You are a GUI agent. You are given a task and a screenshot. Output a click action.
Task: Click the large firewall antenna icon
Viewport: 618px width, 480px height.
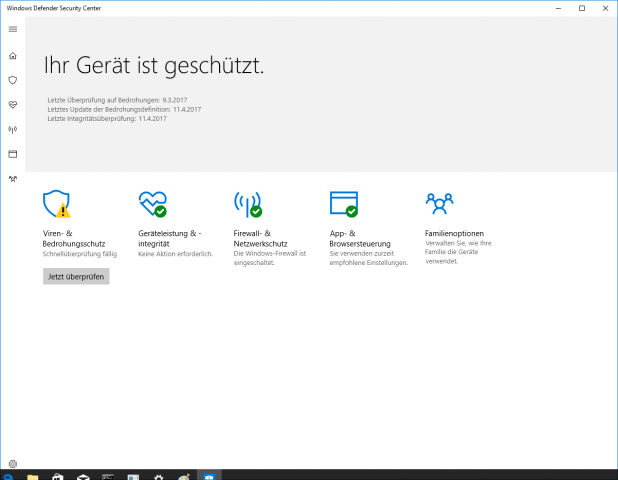[248, 204]
